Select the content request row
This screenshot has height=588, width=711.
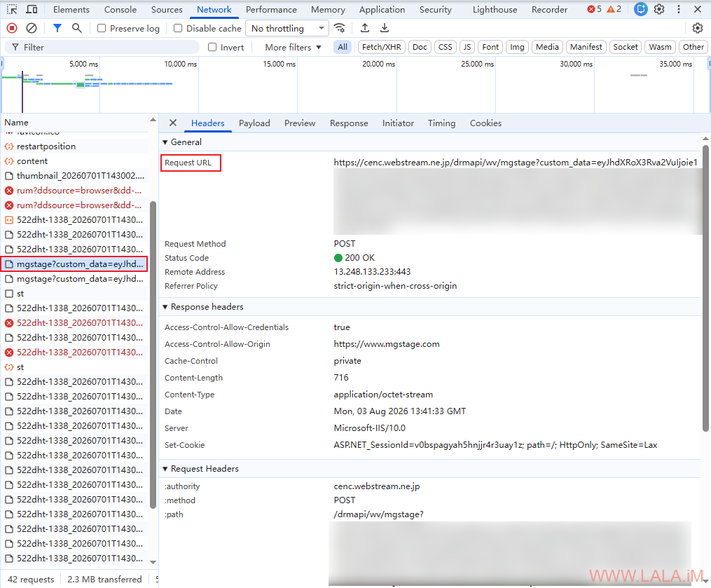[x=75, y=161]
